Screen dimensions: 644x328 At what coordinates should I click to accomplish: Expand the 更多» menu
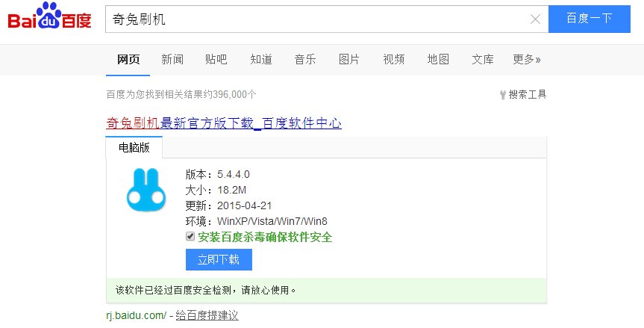click(527, 60)
